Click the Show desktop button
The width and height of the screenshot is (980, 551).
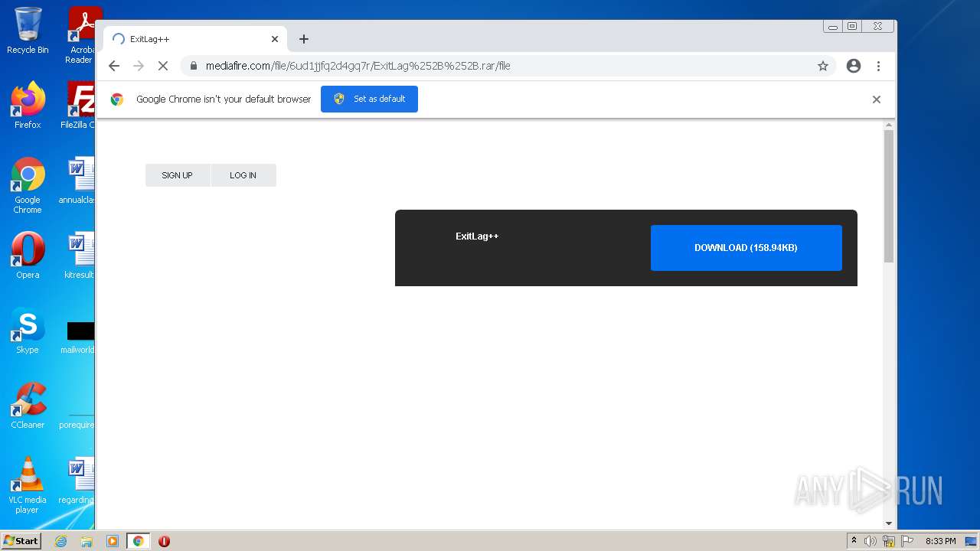click(x=971, y=541)
